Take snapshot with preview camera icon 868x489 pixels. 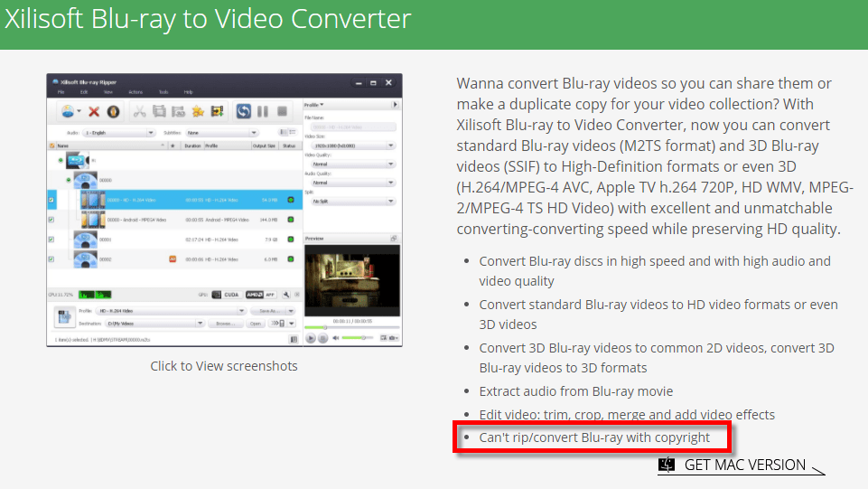coord(393,338)
